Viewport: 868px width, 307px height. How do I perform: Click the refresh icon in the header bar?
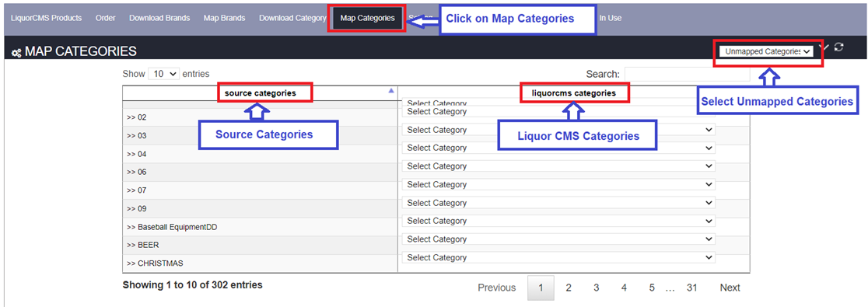pyautogui.click(x=838, y=47)
